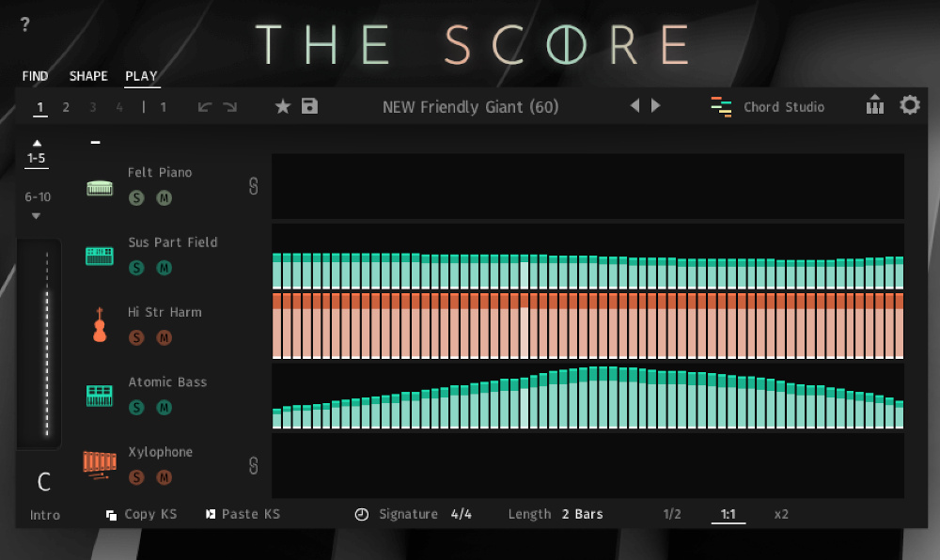This screenshot has width=940, height=560.
Task: Mute the Xylophone track
Action: coord(164,477)
